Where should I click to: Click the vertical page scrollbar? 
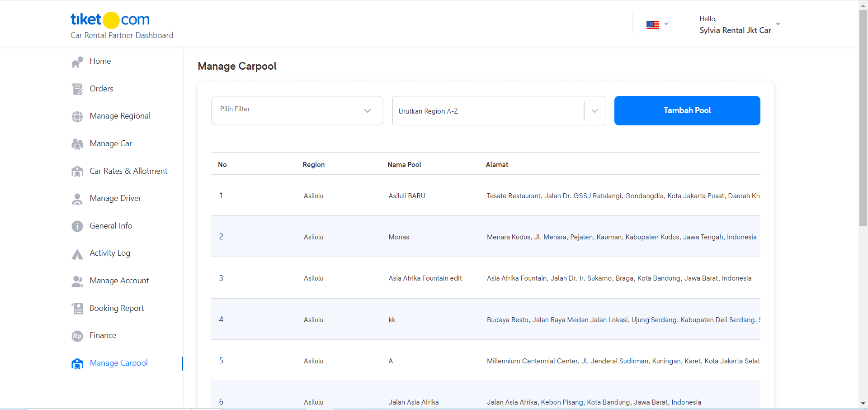pos(863,136)
